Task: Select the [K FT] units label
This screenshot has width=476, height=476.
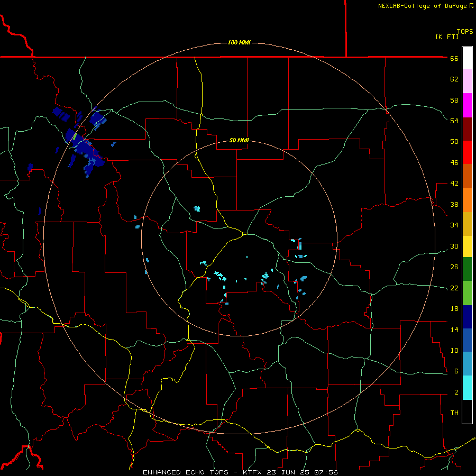Action: coord(447,36)
